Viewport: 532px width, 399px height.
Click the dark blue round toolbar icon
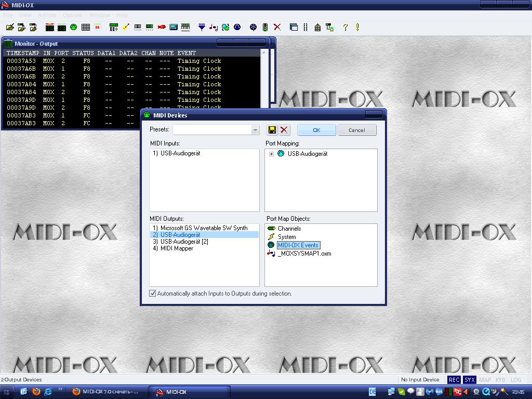(x=237, y=27)
